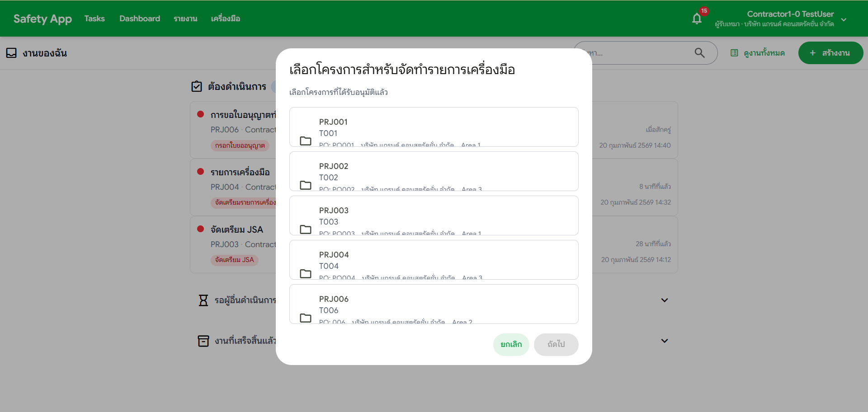Expand the รอผู้อื่นดำเนินการ section chevron
868x412 pixels.
click(664, 300)
